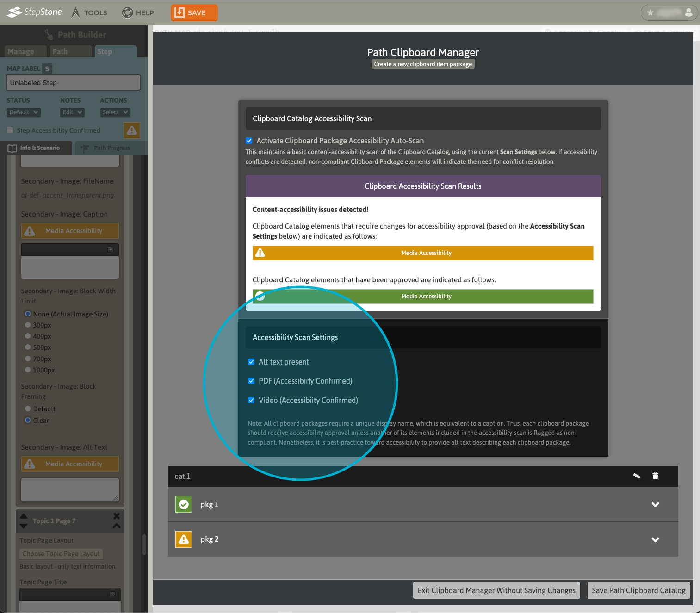This screenshot has width=700, height=613.
Task: Click the orange warning icon on pkg 2
Action: (x=184, y=539)
